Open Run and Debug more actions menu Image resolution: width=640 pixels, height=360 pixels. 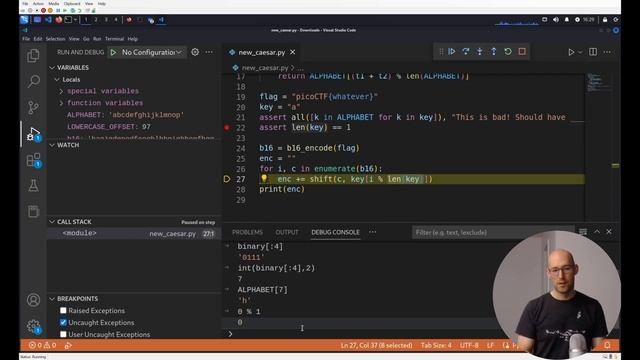click(x=209, y=52)
